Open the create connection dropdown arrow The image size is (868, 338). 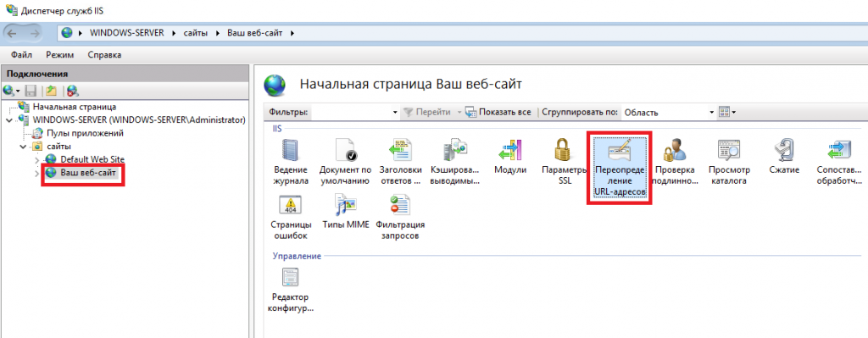point(18,91)
